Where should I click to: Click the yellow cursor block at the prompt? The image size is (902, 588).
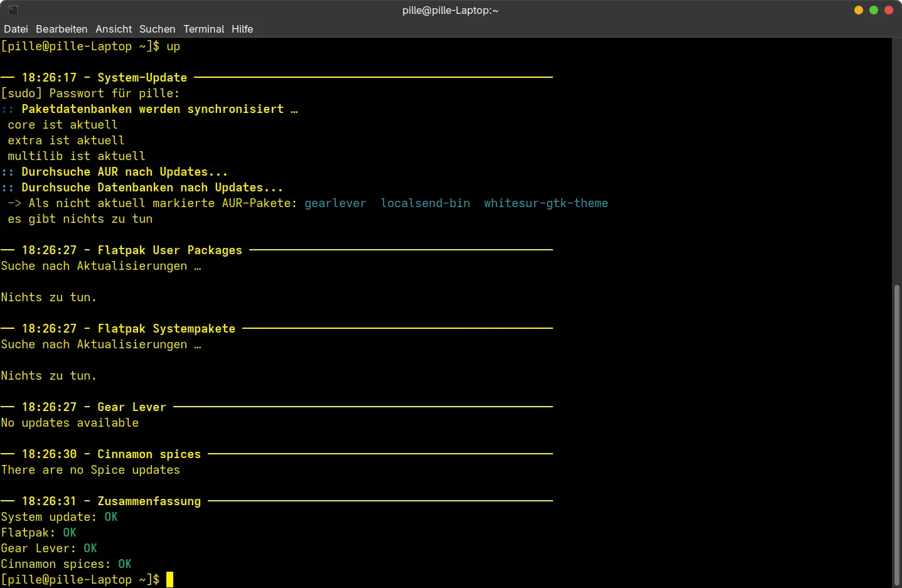tap(169, 579)
